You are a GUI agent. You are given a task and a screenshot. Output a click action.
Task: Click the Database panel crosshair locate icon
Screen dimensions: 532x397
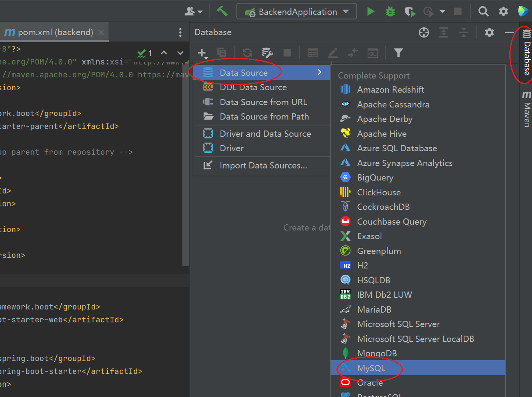(x=424, y=32)
